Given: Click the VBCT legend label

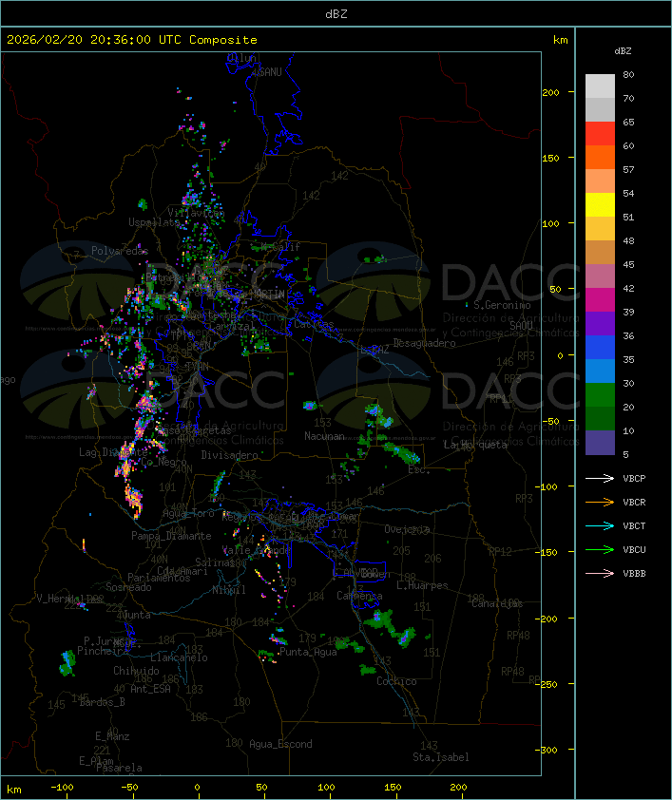Looking at the screenshot, I should 634,526.
